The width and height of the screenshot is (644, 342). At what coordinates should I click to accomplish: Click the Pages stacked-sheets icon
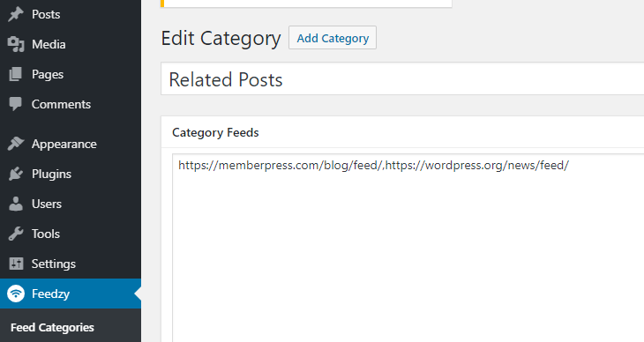coord(16,74)
